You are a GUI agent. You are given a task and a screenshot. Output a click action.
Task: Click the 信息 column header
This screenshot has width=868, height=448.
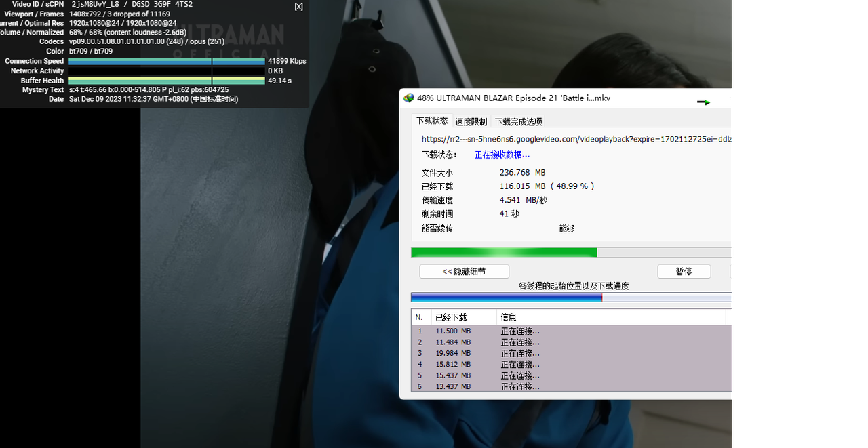pyautogui.click(x=610, y=317)
